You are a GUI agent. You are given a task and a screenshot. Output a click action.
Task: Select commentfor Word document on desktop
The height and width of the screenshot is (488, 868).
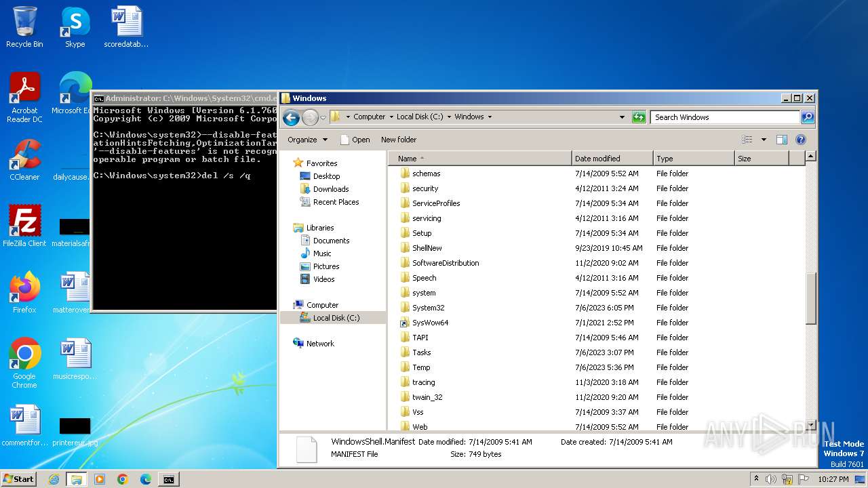(x=25, y=425)
